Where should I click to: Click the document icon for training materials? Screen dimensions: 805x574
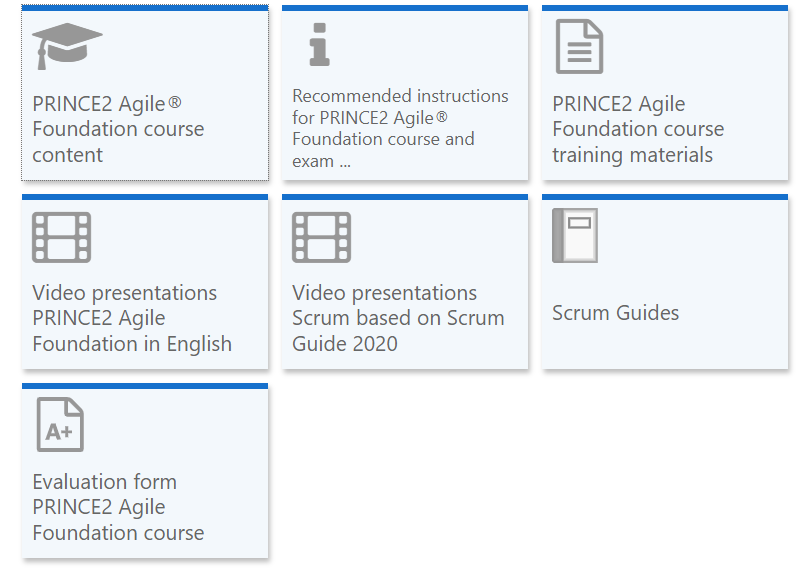(x=579, y=46)
